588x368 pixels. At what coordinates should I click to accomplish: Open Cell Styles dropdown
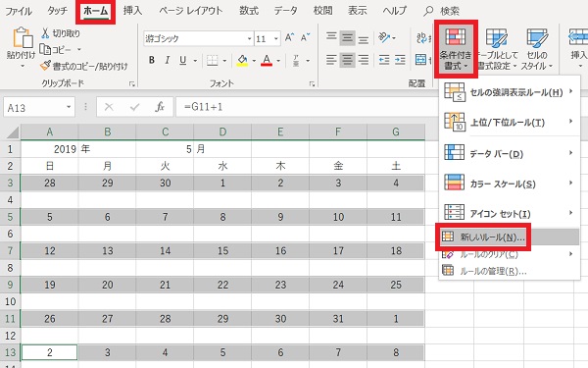[x=537, y=49]
